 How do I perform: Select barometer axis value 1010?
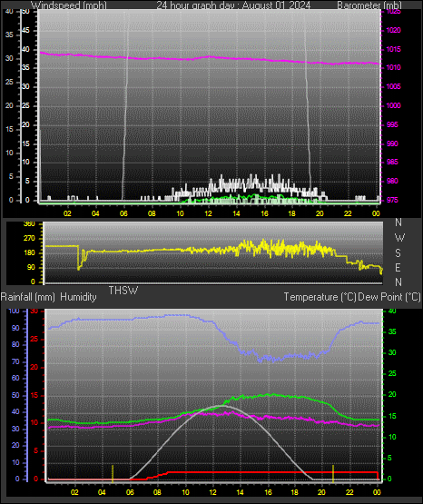(393, 68)
